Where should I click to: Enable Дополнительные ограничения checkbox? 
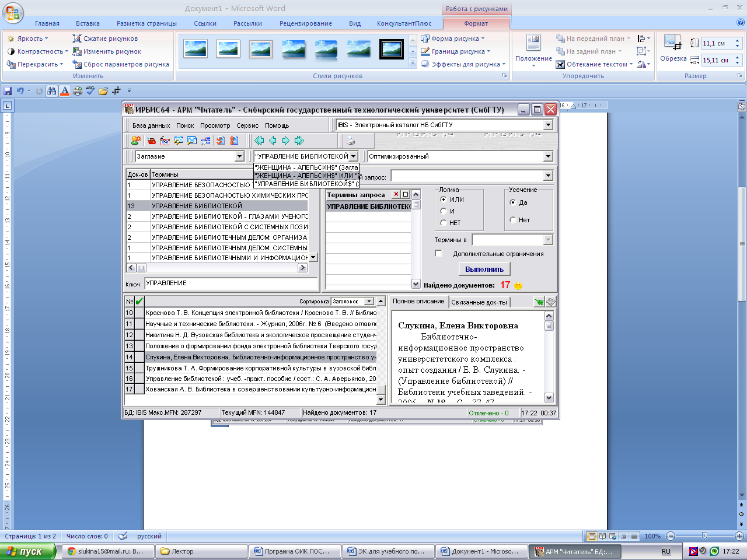[439, 254]
